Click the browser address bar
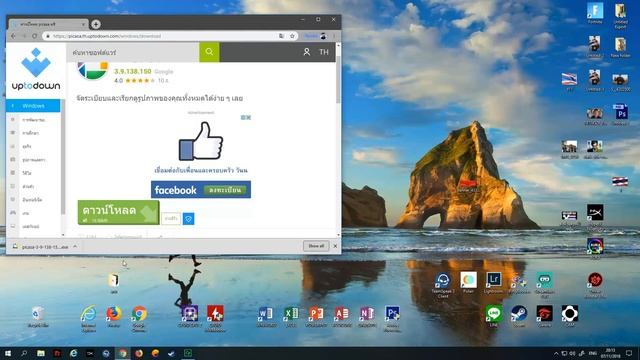The image size is (640, 360). click(163, 36)
